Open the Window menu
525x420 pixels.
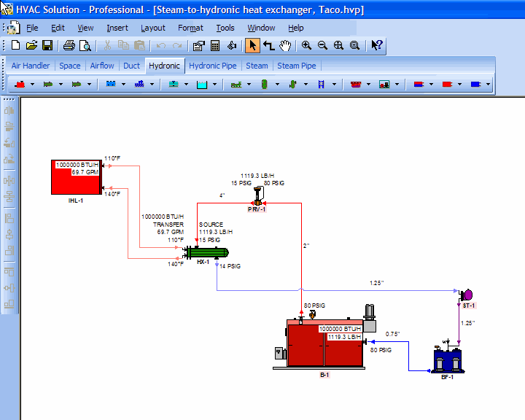tap(261, 28)
